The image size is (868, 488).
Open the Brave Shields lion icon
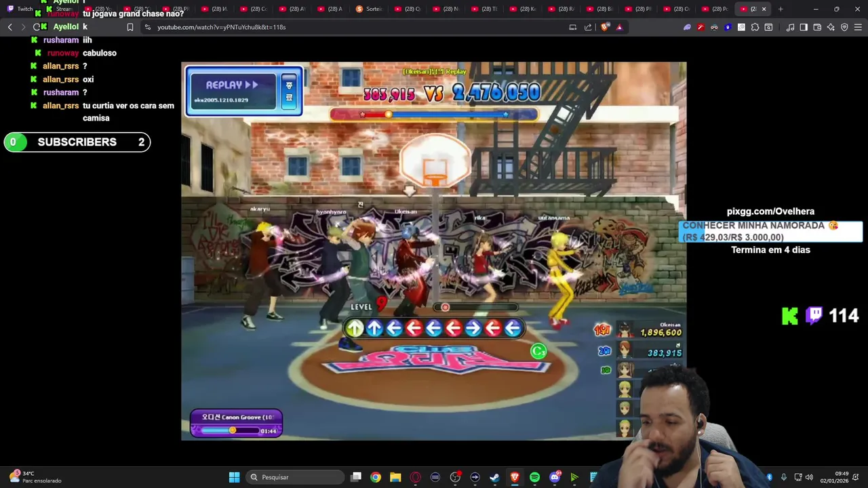(606, 27)
